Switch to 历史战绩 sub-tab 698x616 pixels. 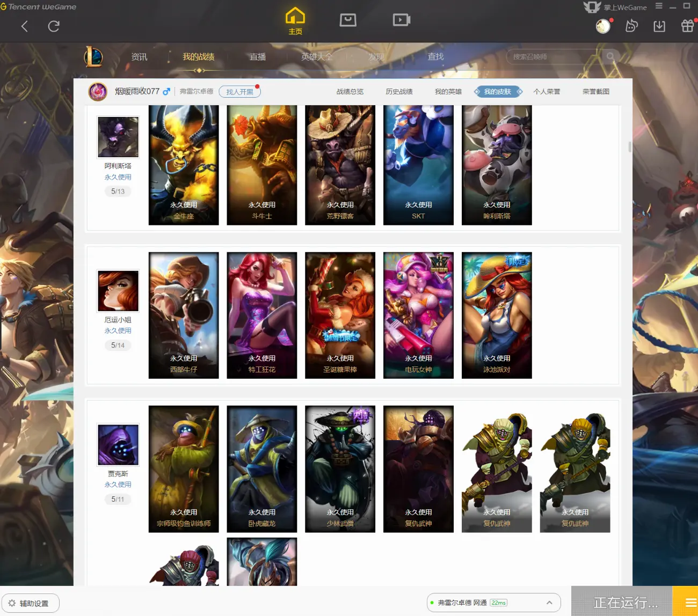[x=399, y=92]
